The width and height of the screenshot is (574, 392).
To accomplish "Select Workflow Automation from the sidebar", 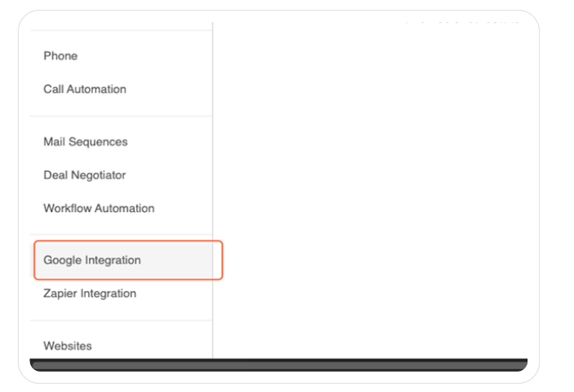I will [x=99, y=209].
